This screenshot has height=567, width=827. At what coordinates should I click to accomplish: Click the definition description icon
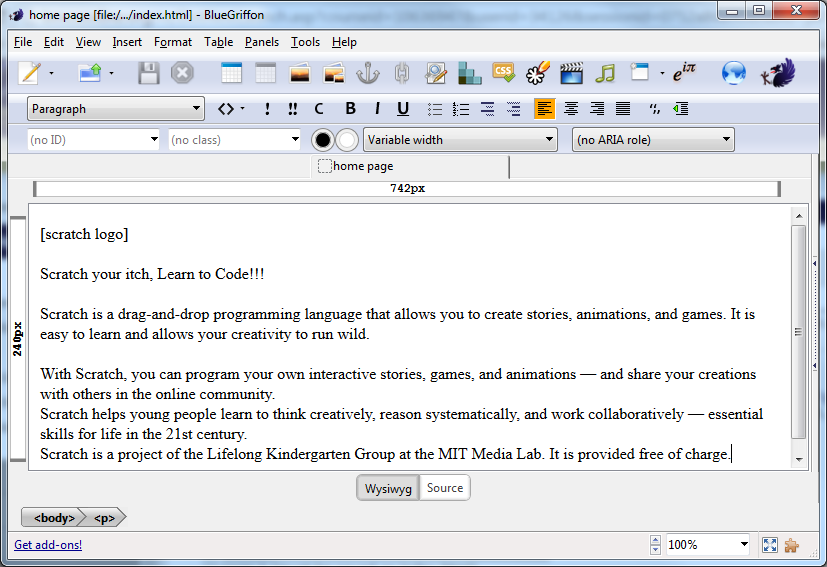(513, 109)
